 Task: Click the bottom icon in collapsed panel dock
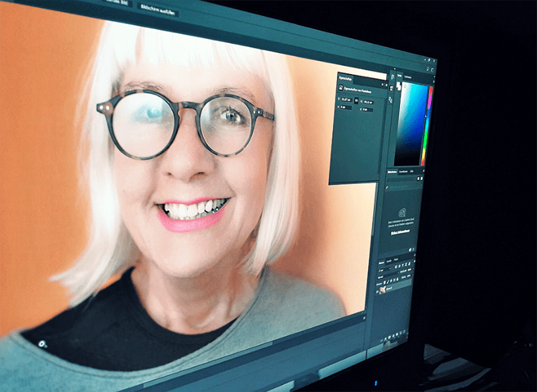pos(391,100)
